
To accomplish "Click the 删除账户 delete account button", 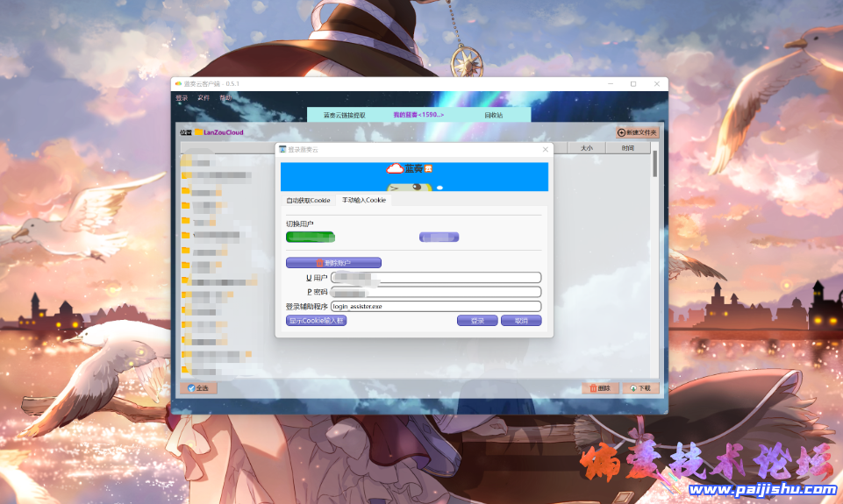I will [333, 263].
